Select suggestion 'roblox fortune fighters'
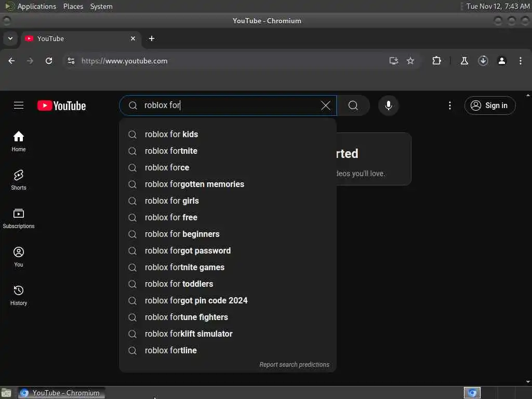This screenshot has width=532, height=399. click(228, 317)
